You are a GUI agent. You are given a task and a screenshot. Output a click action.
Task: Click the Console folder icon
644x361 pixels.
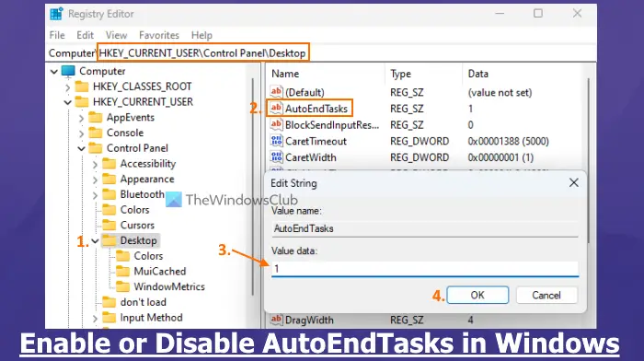(96, 133)
